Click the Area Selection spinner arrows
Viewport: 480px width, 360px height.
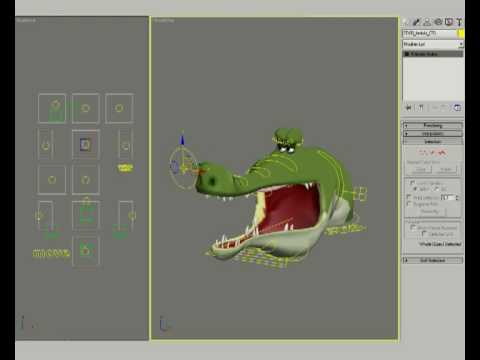457,198
